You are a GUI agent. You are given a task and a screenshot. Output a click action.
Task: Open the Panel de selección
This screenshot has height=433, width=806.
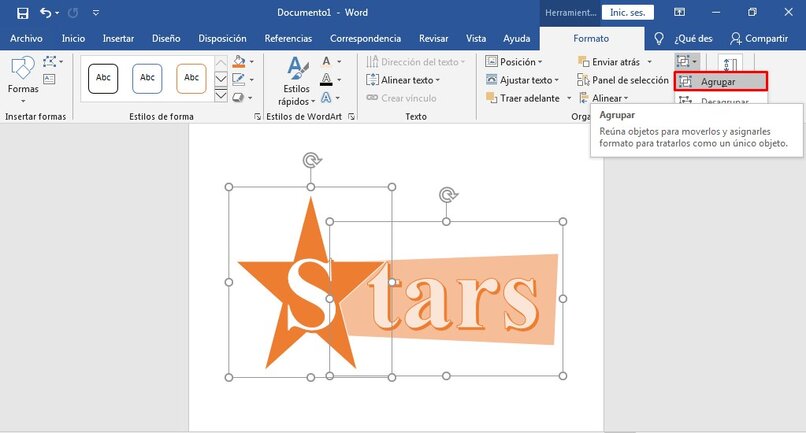coord(623,80)
